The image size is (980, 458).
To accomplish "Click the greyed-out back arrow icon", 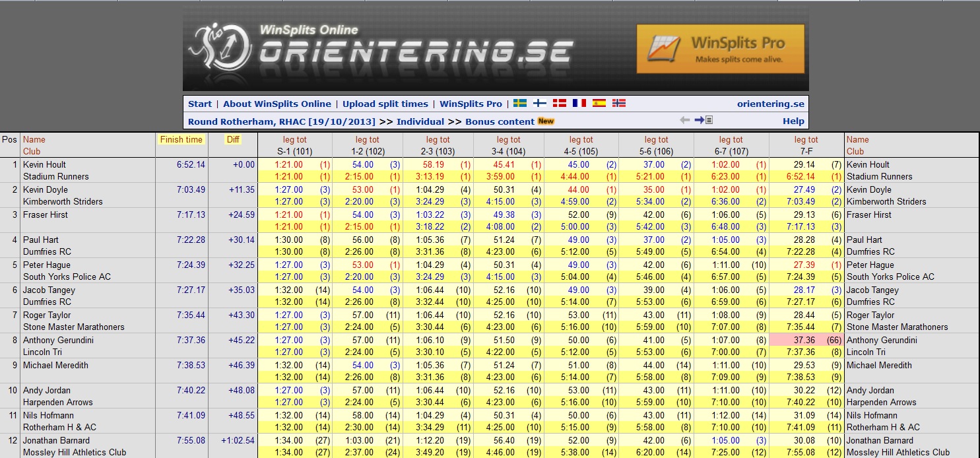I will [x=685, y=120].
